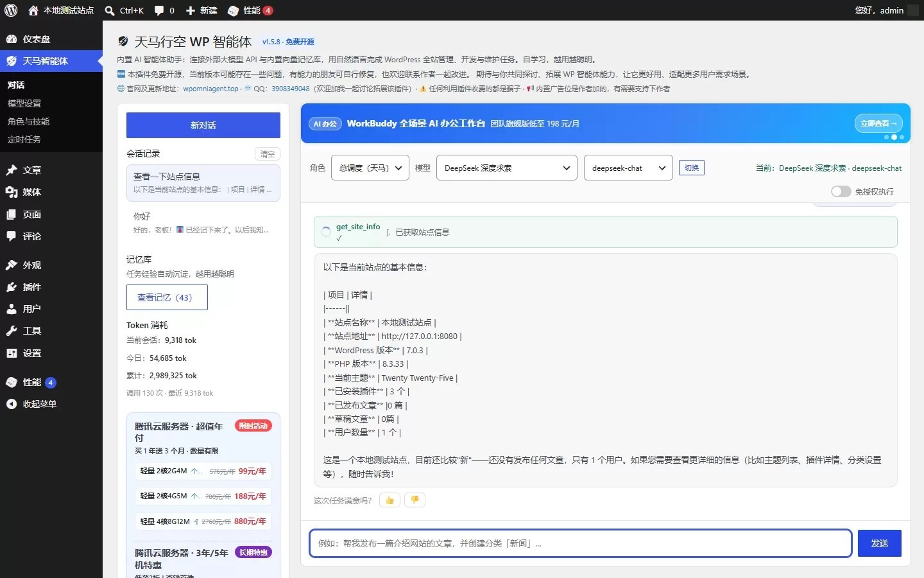
Task: Open the Ctrl+K search icon
Action: point(110,10)
